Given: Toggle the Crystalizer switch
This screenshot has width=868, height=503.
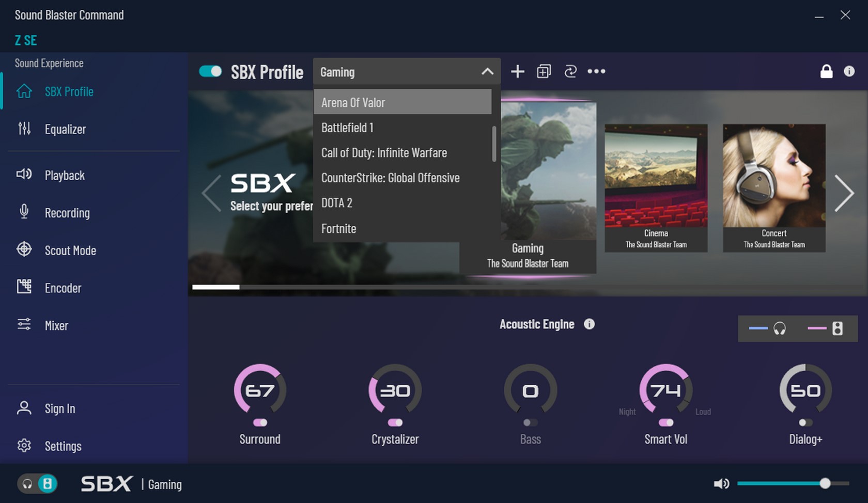Looking at the screenshot, I should pos(395,422).
